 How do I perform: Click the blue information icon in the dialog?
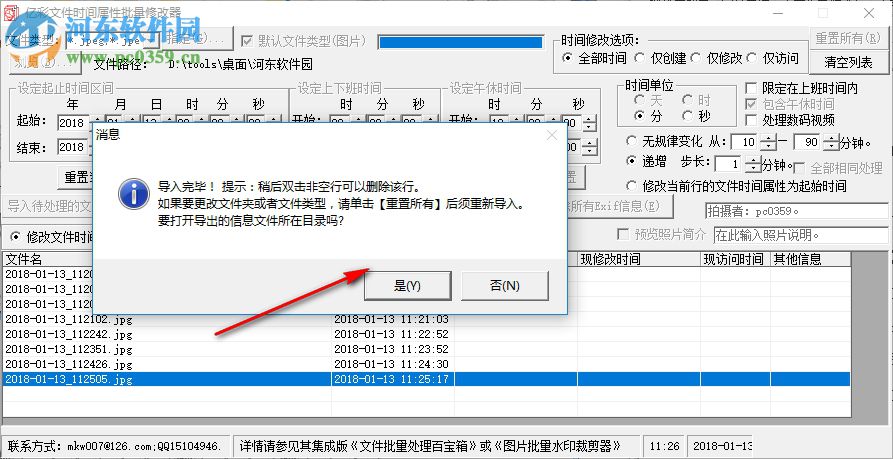point(134,194)
